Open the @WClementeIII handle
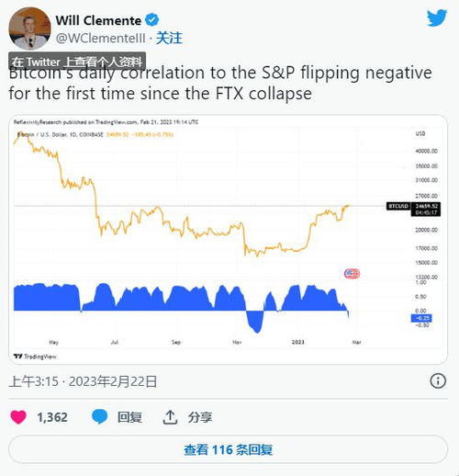 click(x=101, y=39)
